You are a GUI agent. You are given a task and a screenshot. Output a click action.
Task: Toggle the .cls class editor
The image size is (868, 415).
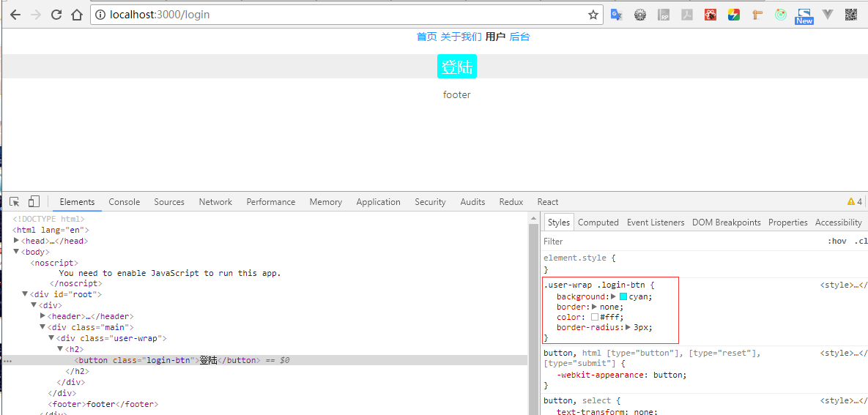pos(861,242)
